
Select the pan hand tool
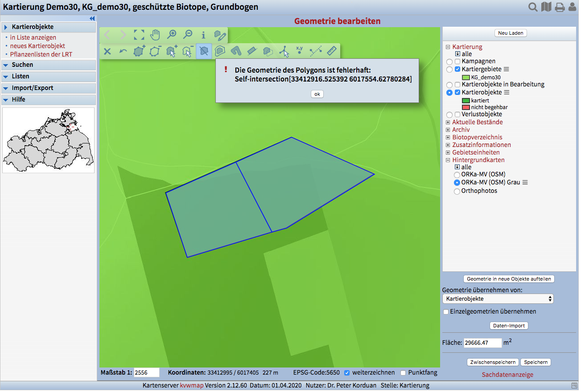tap(155, 35)
